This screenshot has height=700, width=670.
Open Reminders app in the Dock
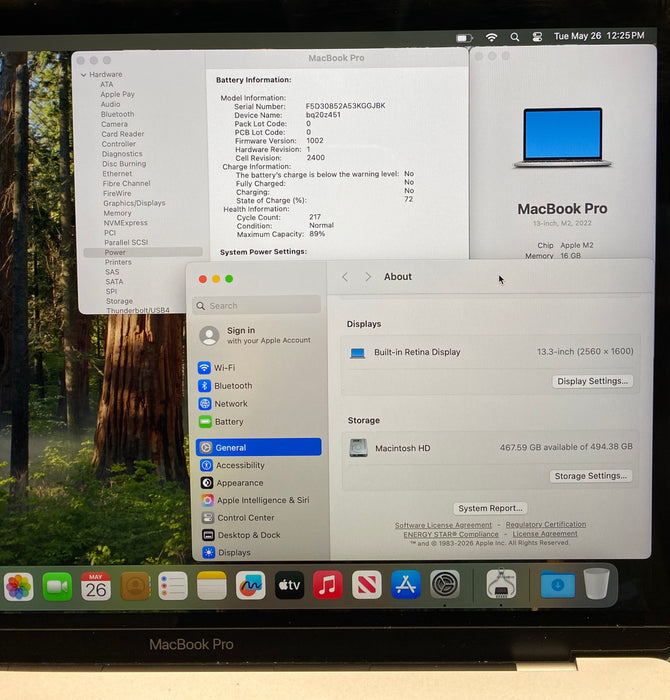173,586
